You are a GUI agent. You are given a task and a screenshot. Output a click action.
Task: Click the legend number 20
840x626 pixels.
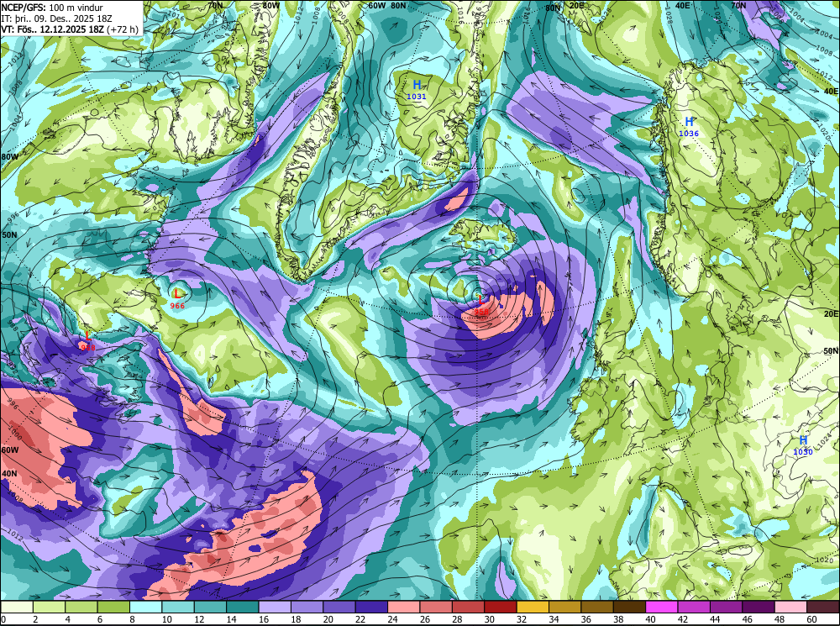(x=328, y=619)
